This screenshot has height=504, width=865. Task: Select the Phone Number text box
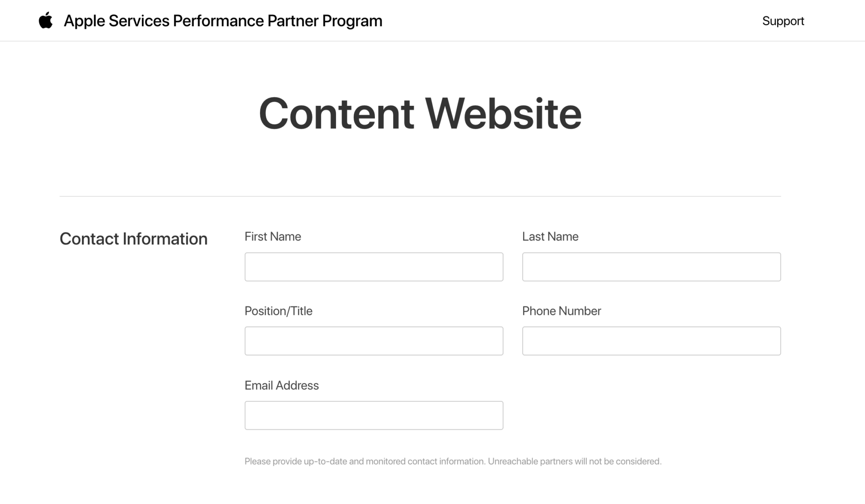pos(651,341)
